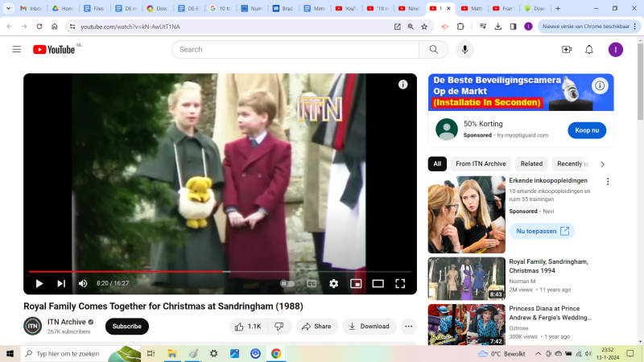Open Task View on taskbar
The image size is (644, 362).
click(151, 353)
